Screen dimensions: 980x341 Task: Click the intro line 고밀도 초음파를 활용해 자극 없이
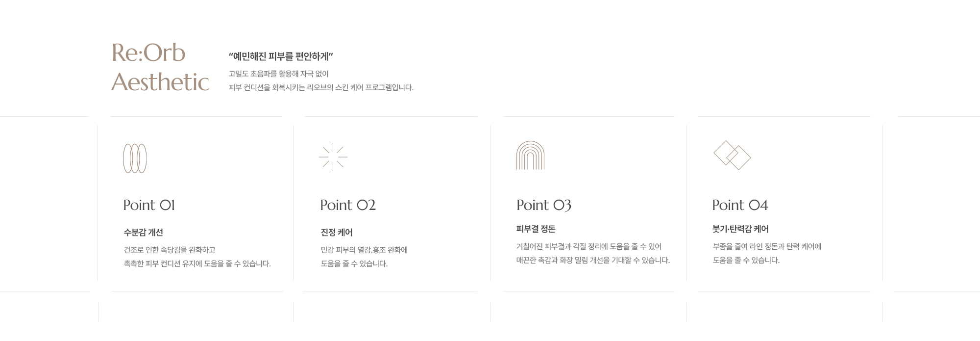point(278,74)
